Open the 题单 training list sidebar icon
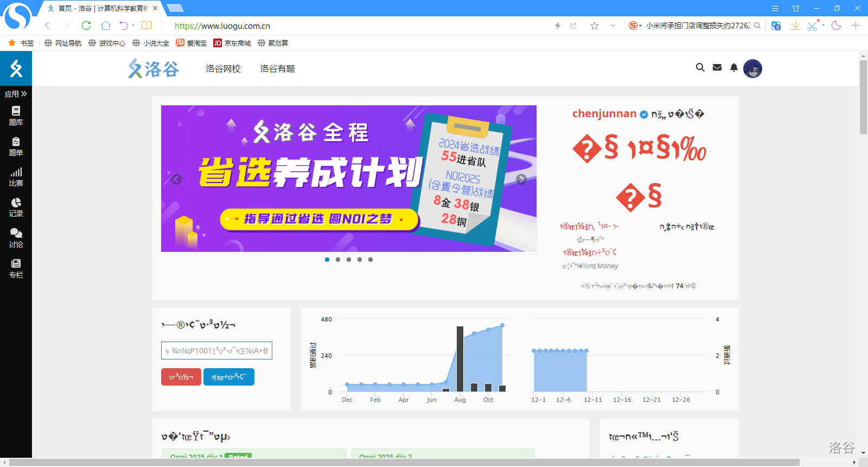The width and height of the screenshot is (868, 467). click(x=16, y=146)
